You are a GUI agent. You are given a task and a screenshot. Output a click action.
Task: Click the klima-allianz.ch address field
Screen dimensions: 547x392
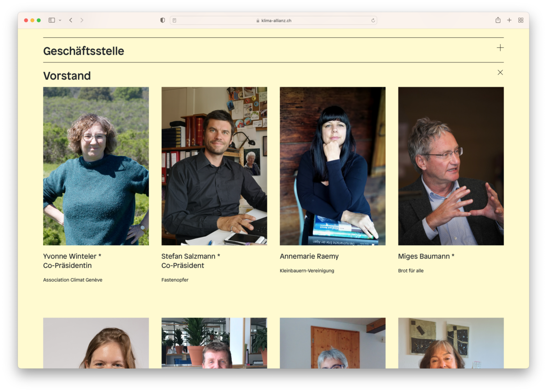point(273,21)
